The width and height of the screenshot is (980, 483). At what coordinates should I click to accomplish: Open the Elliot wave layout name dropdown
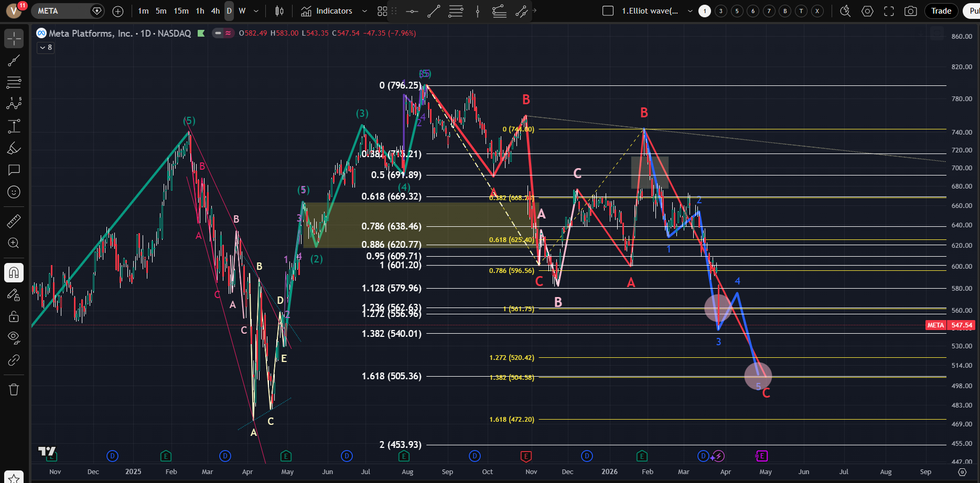tap(690, 11)
